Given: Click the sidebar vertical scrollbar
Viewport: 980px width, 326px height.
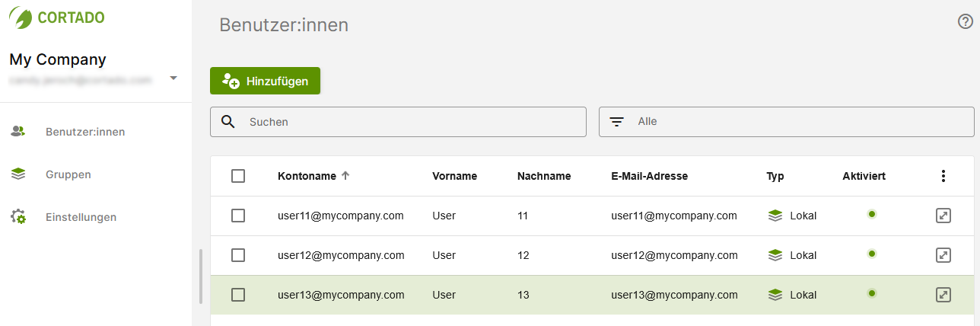Looking at the screenshot, I should tap(201, 276).
